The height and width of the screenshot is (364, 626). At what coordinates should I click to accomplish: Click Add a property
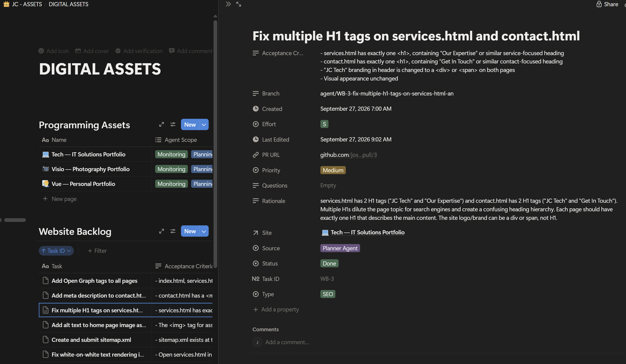coord(276,309)
